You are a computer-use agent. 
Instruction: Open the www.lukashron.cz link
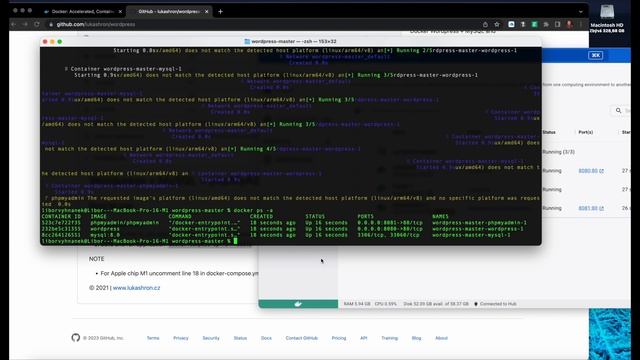136,288
